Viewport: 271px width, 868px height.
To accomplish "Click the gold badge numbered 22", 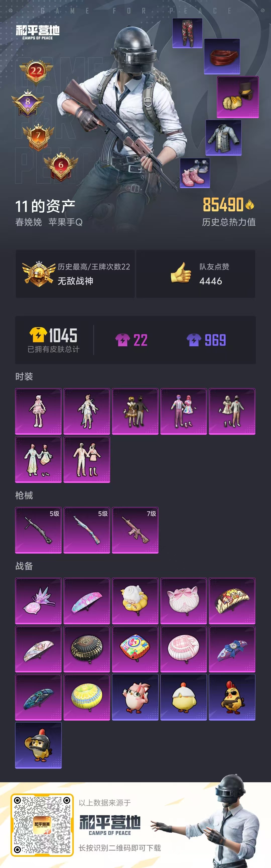I will 36,71.
